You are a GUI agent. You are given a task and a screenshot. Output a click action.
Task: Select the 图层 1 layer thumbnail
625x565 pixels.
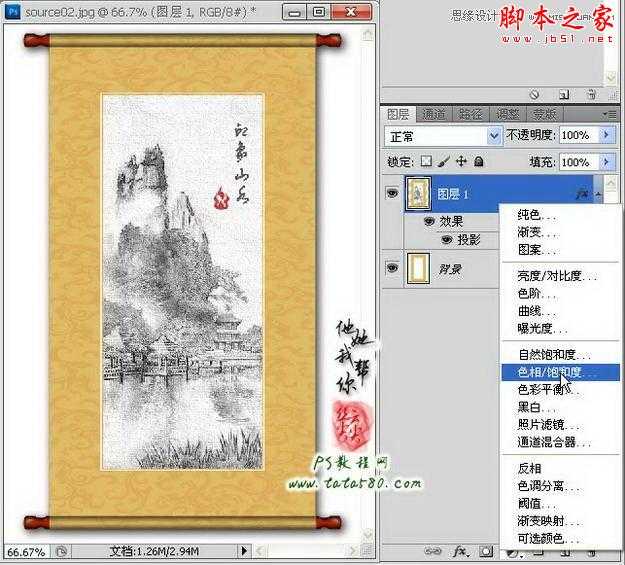[x=418, y=194]
